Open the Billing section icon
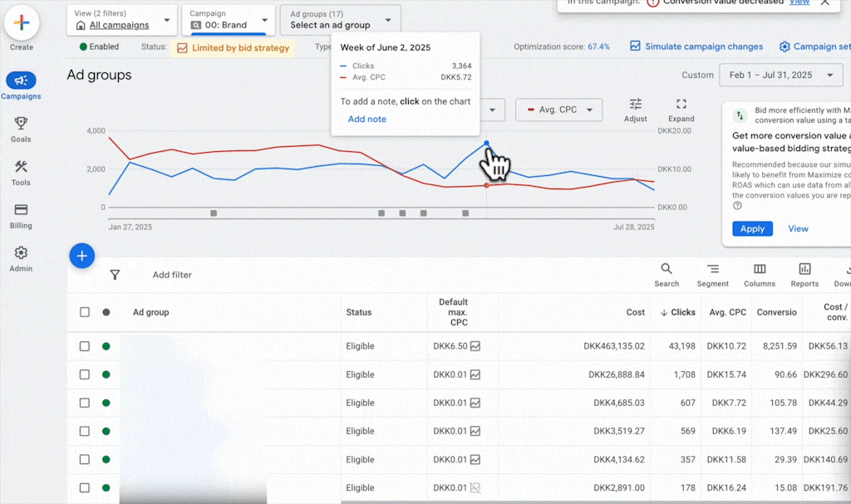Viewport: 851px width, 504px height. (21, 210)
